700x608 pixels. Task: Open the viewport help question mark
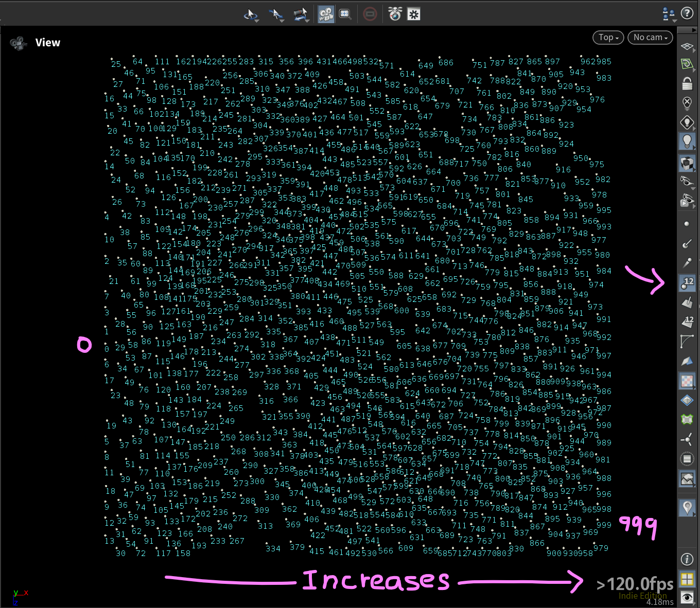point(687,13)
